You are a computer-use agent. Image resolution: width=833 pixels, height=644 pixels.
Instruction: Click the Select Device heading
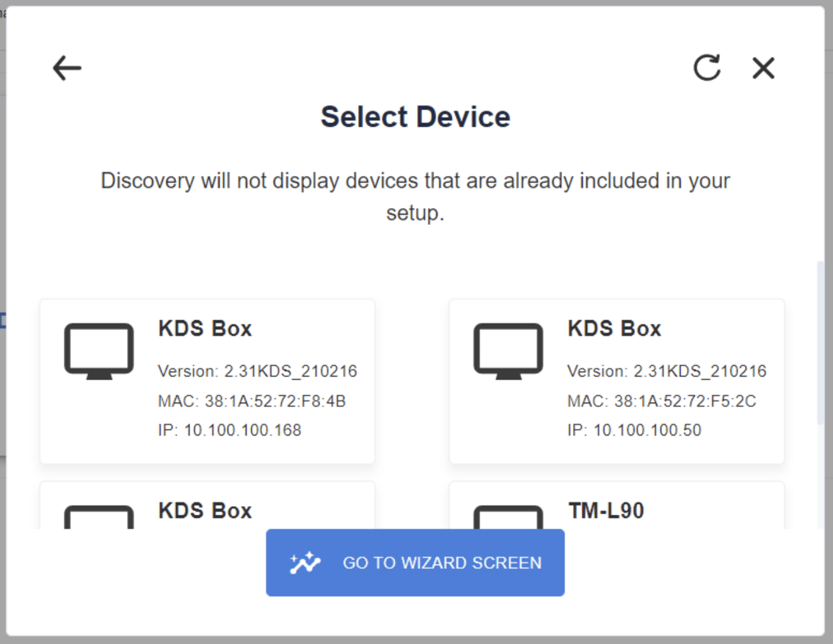coord(415,117)
